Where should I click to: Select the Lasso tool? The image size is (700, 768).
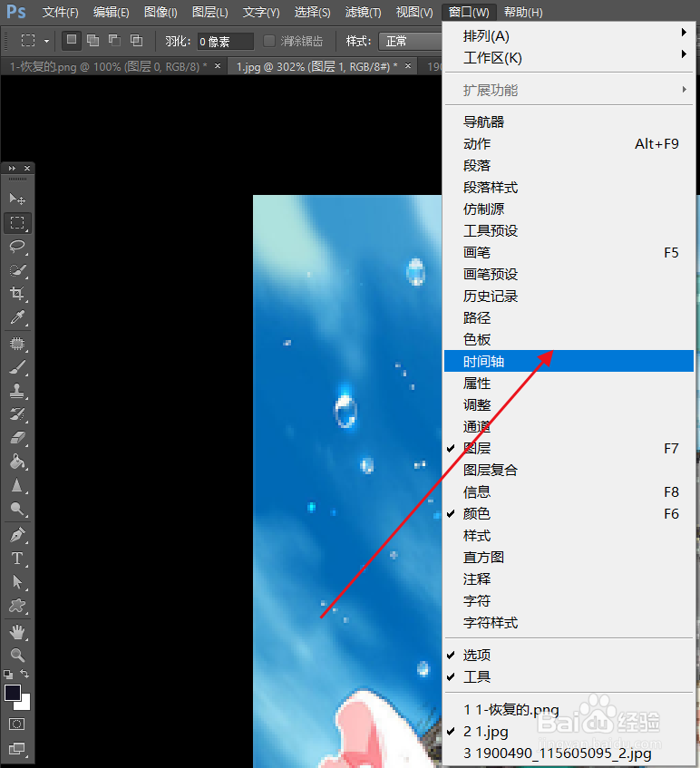click(x=17, y=247)
